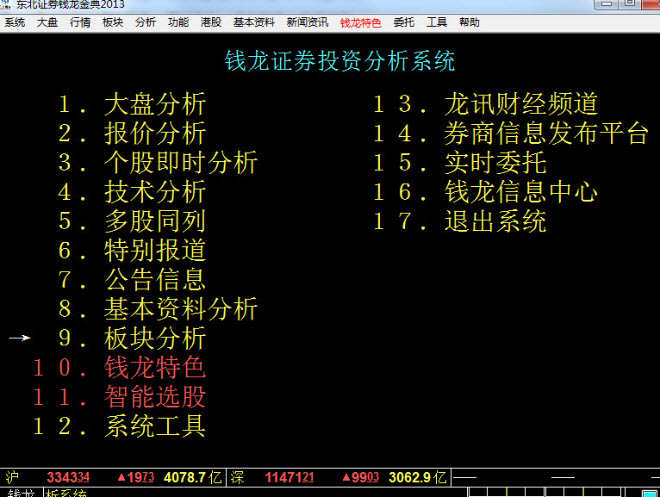The width and height of the screenshot is (660, 497).
Task: Open 10. 钱龙特色 red entry
Action: pos(120,367)
